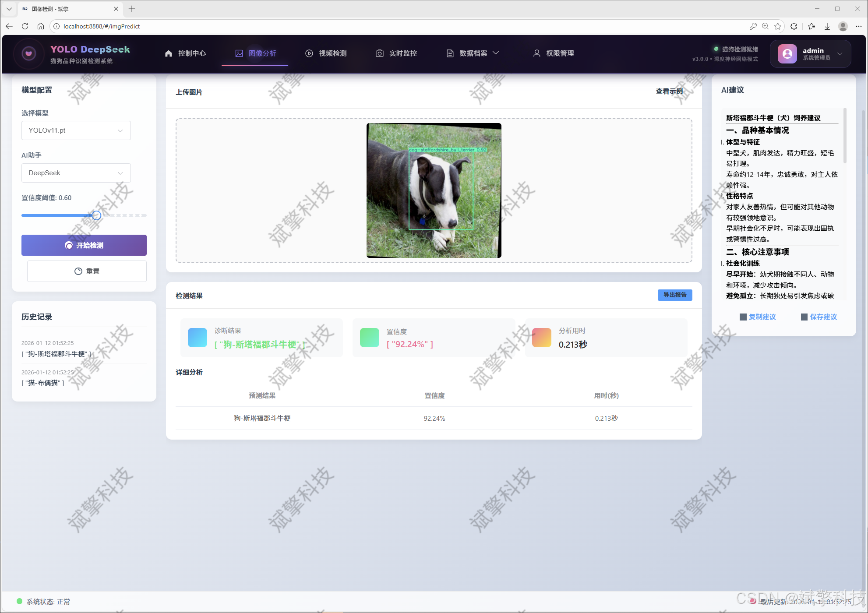Click the browser downloads icon

[827, 26]
